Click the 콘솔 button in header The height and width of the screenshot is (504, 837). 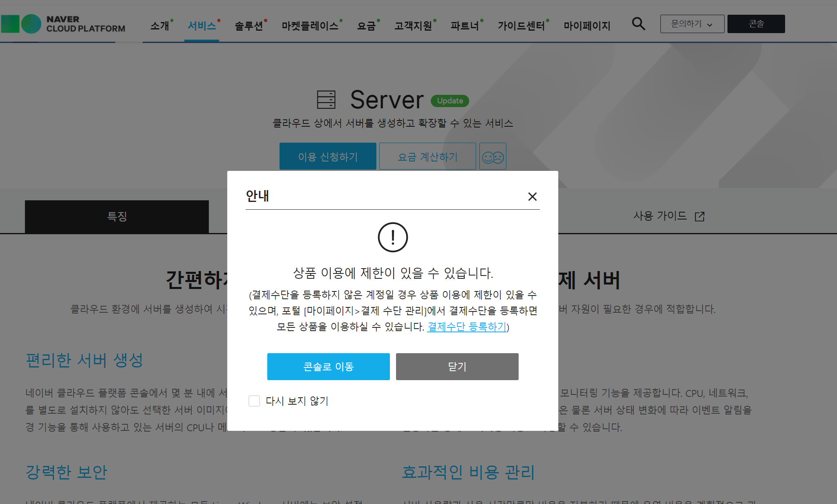tap(756, 24)
